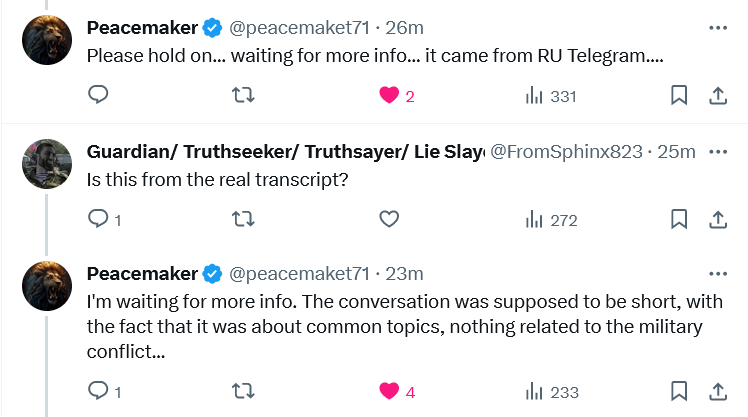The image size is (748, 417).
Task: Bookmark the first Peacemaker tweet
Action: tap(678, 96)
